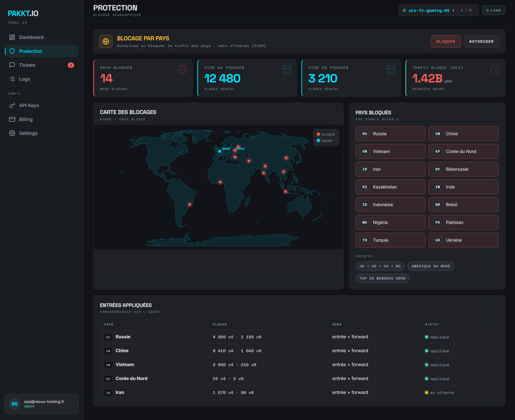
Task: Click the cyan Agent Paris map marker
Action: pos(220,151)
